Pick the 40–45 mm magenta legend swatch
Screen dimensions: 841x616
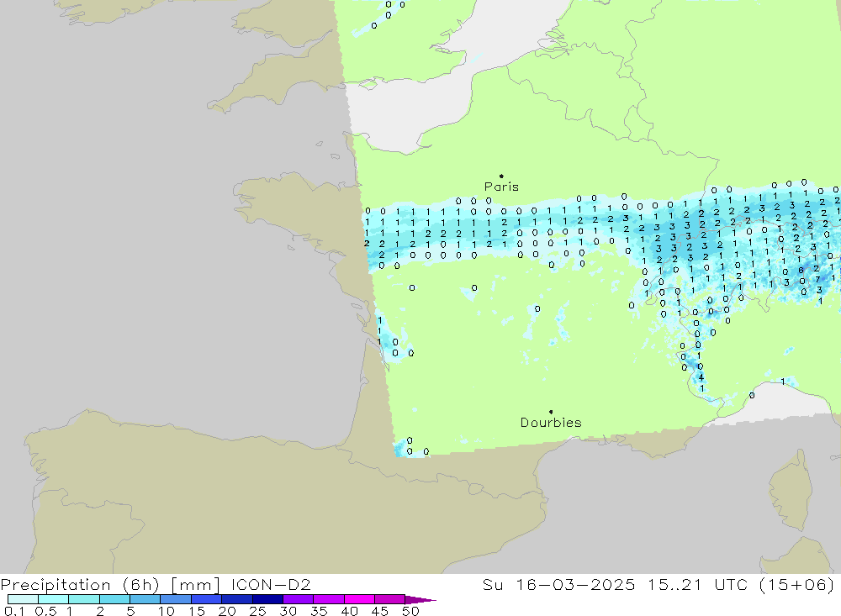pyautogui.click(x=359, y=599)
